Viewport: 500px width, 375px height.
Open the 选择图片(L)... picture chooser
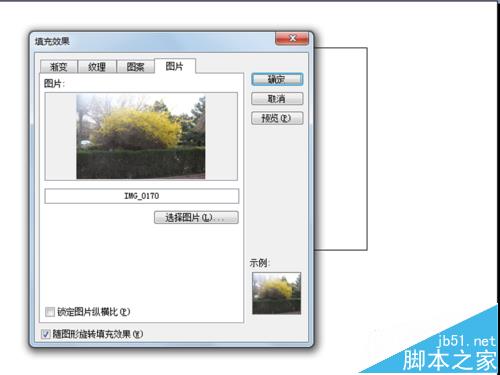tap(196, 217)
